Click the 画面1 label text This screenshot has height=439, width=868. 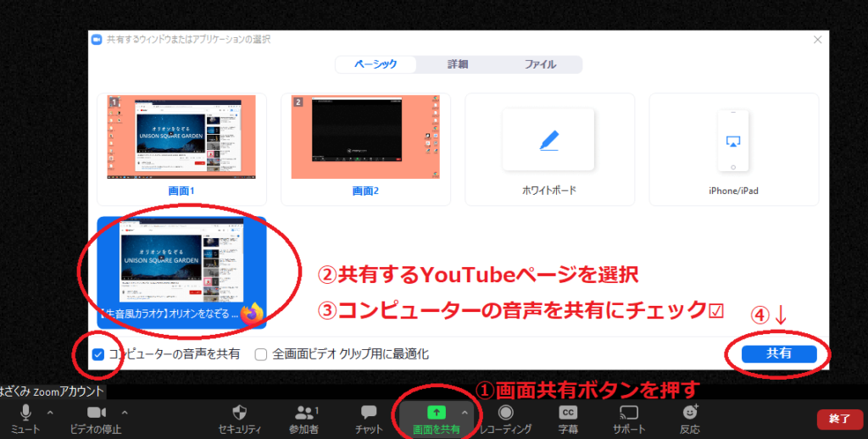181,191
